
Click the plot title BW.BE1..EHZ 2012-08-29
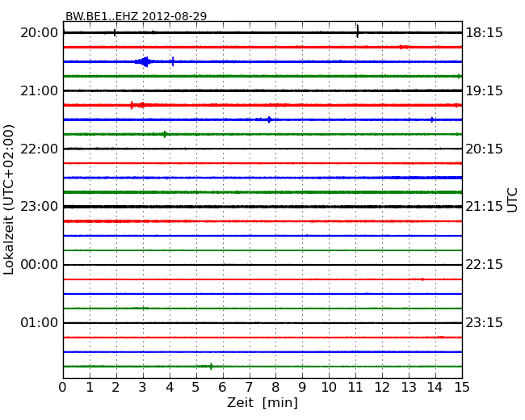click(136, 15)
